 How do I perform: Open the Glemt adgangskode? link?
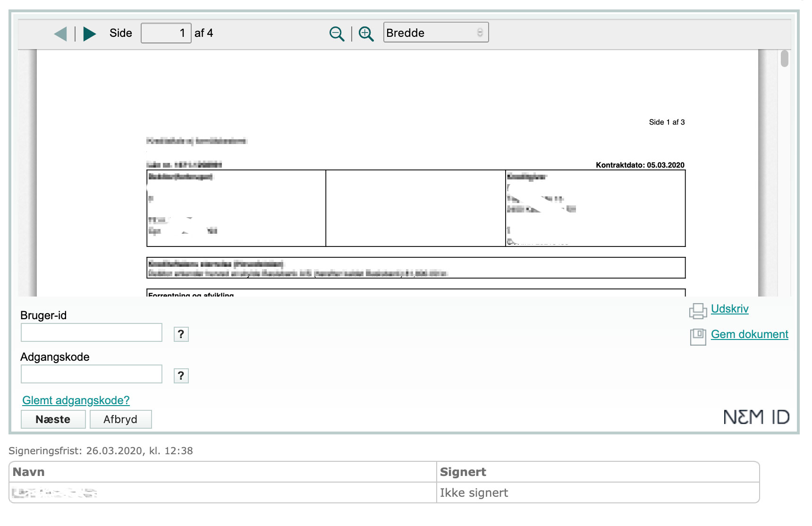[x=76, y=400]
